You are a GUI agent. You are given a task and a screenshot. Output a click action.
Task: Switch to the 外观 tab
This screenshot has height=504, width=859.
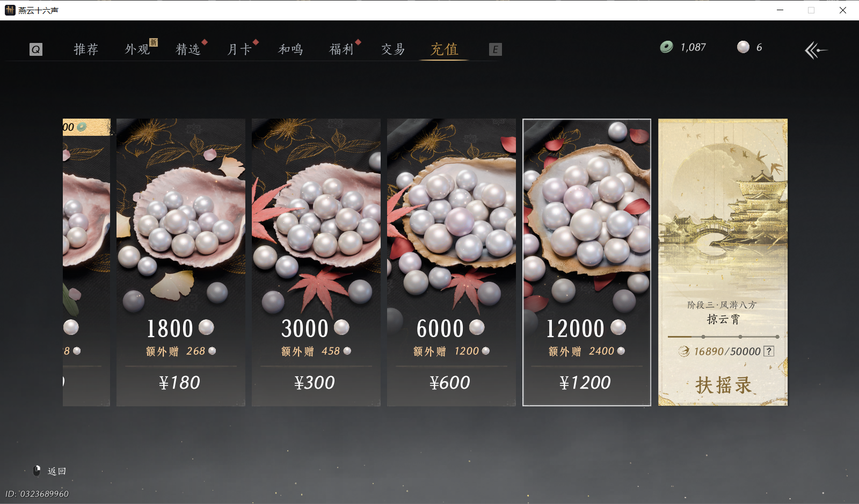[137, 49]
